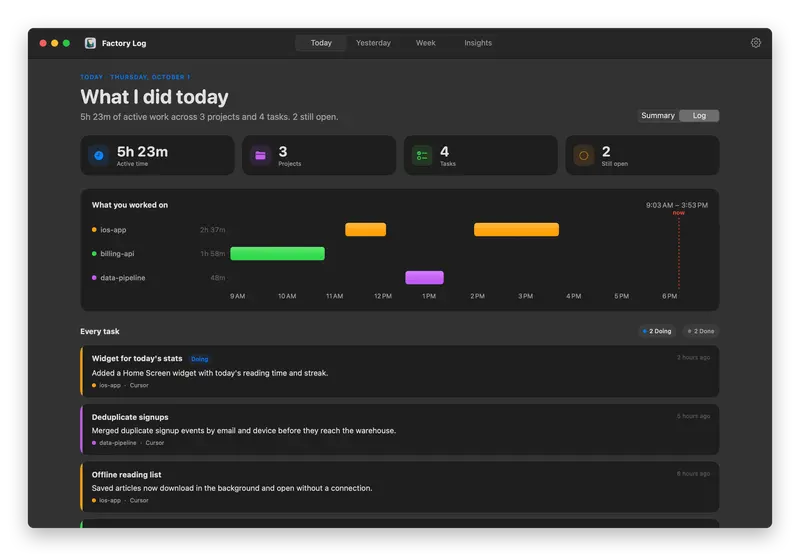Click the 6 PM axis label
Viewport: 800px width, 556px height.
[x=669, y=296]
